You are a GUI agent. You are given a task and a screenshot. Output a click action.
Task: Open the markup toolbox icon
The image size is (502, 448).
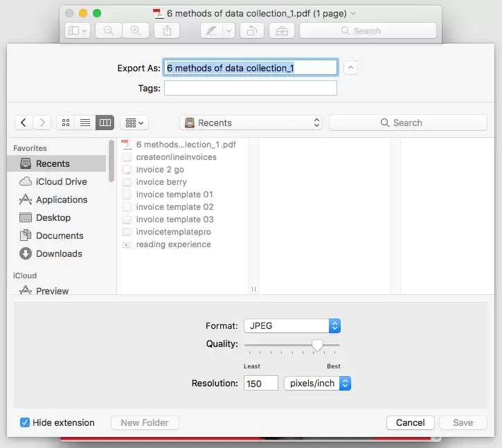281,30
